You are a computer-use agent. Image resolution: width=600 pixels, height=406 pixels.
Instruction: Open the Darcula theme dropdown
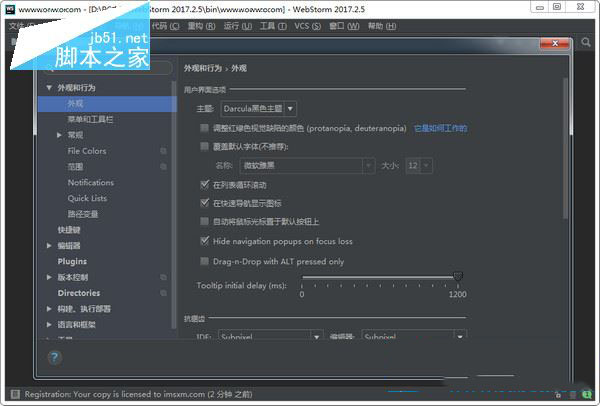(258, 109)
